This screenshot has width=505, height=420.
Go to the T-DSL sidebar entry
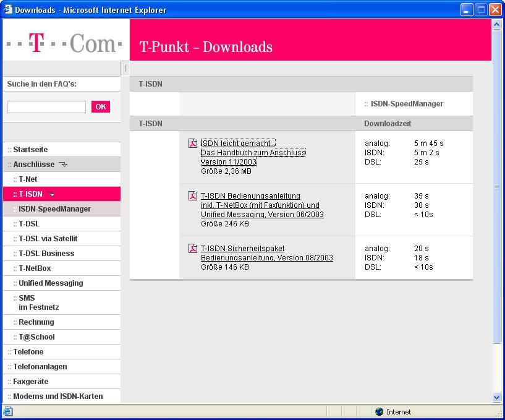point(62,224)
